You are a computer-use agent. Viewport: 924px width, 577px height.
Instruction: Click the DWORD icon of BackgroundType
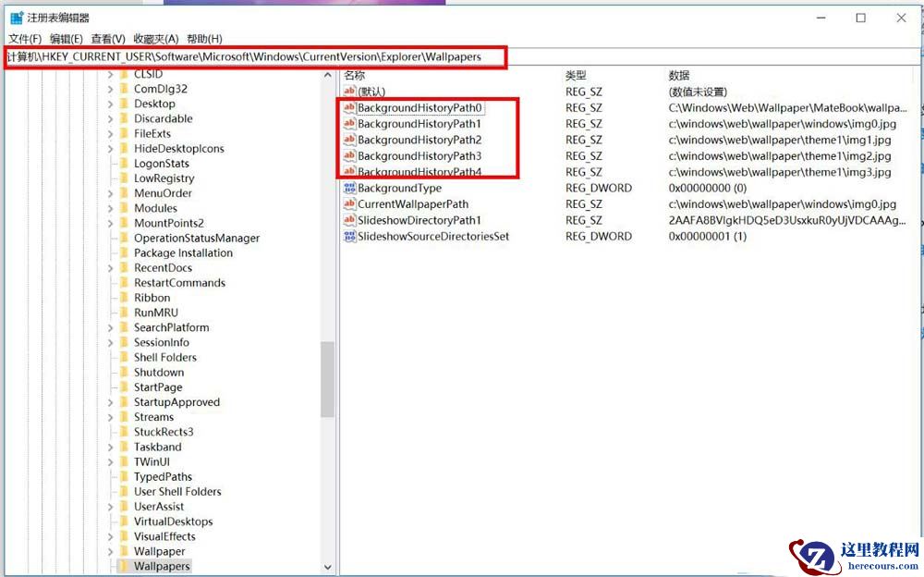click(349, 188)
